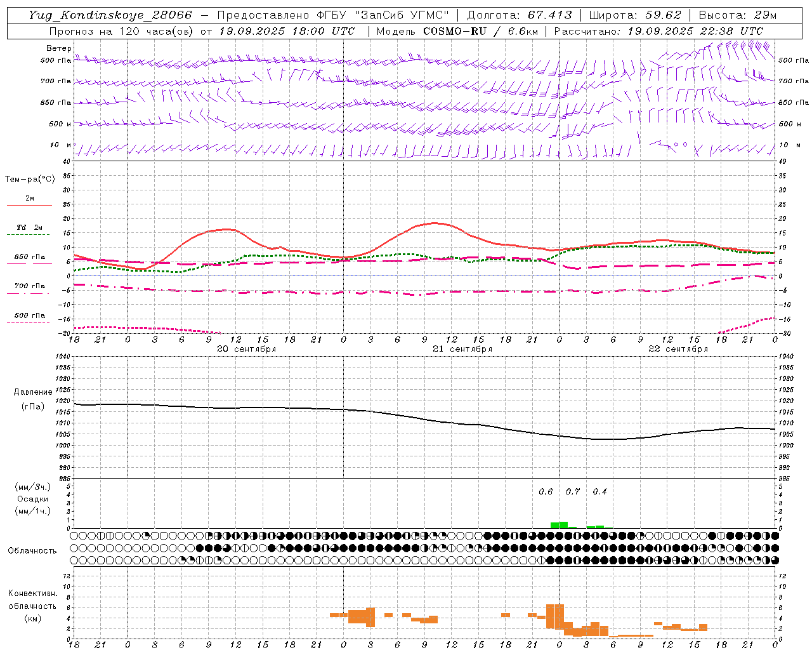This screenshot has width=812, height=650.
Task: Click the 'Модель COSMO-RU / 6.6км' model label
Action: pos(457,31)
